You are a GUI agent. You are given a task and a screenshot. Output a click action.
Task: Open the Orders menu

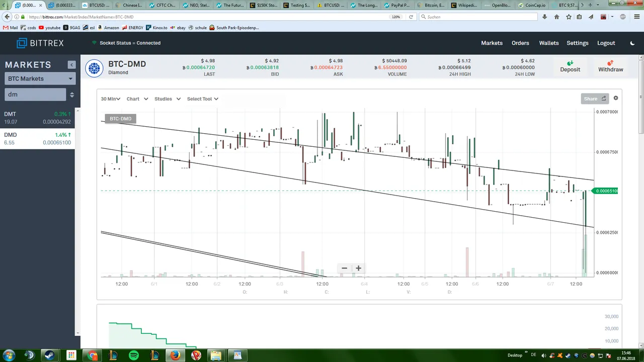click(520, 43)
